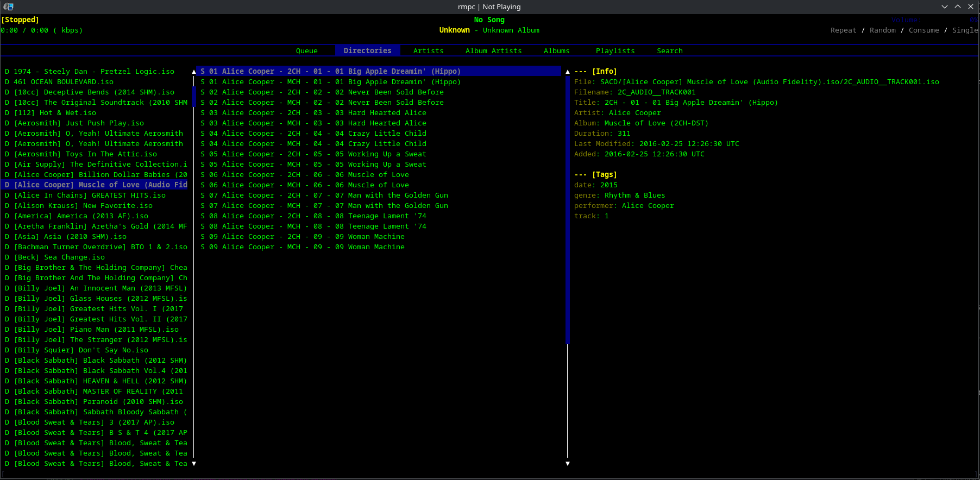980x480 pixels.
Task: Open '[Billy Joel] Piano Man (2011 MFSL).iso'
Action: 96,330
